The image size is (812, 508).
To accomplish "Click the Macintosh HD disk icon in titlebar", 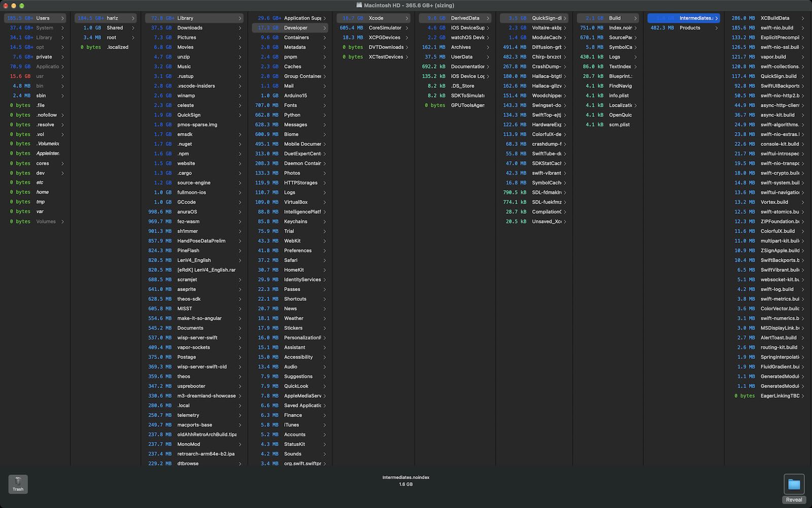I will pos(359,5).
